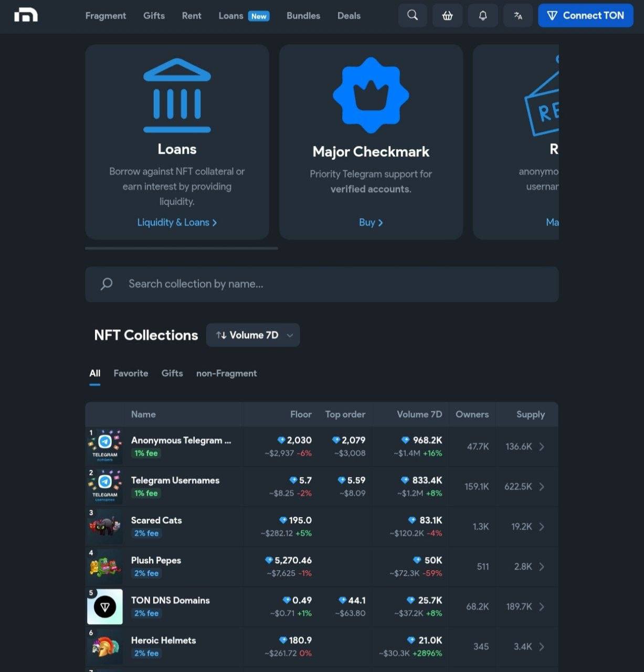
Task: Click the Heroic Helmets collection image
Action: click(x=105, y=646)
